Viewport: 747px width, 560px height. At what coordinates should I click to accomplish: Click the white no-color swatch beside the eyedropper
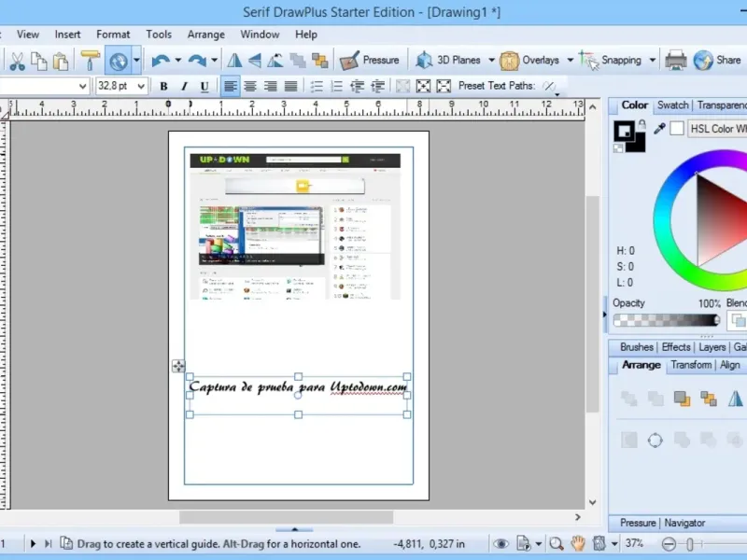pyautogui.click(x=676, y=128)
